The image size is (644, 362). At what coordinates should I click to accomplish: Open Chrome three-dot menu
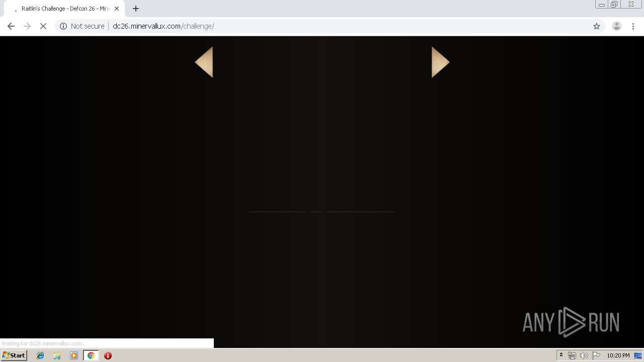coord(633,26)
